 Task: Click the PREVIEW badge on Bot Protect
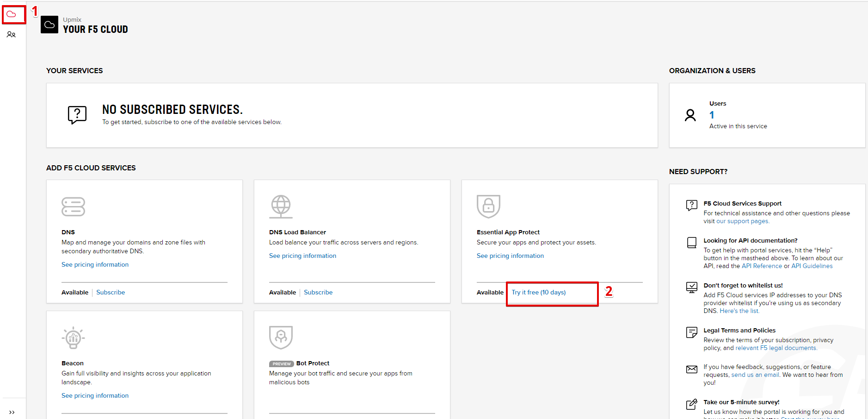[282, 364]
